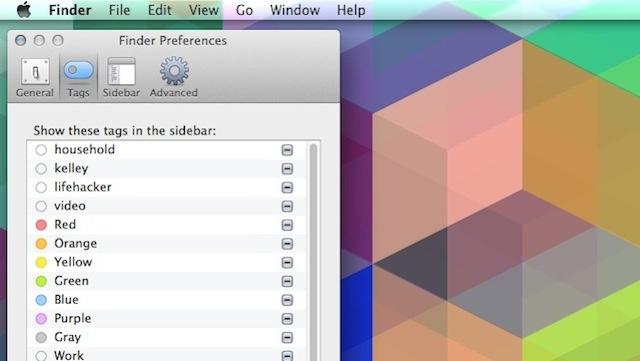The height and width of the screenshot is (361, 640).
Task: Click the red color dot
Action: tap(41, 225)
